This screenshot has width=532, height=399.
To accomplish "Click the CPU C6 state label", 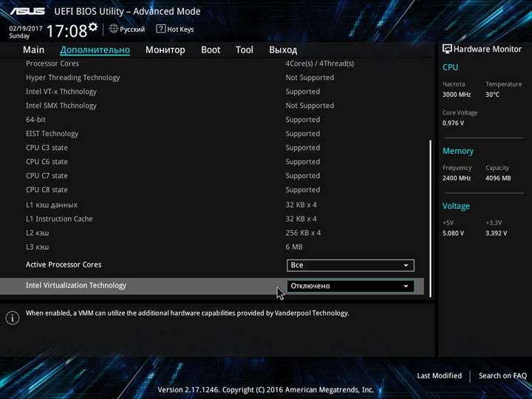I will coord(47,162).
